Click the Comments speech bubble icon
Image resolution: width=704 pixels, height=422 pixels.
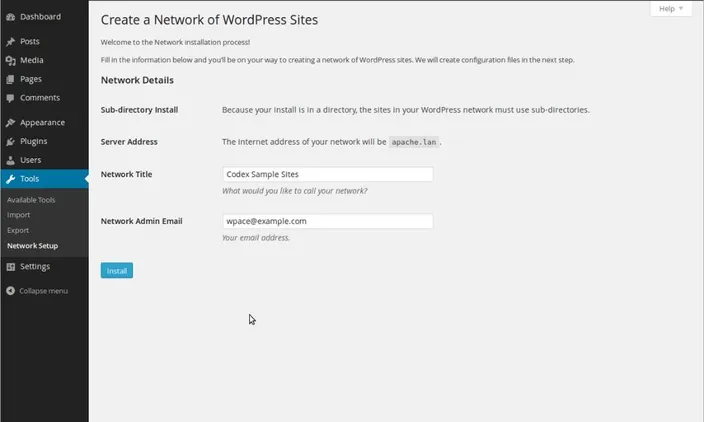click(x=10, y=98)
